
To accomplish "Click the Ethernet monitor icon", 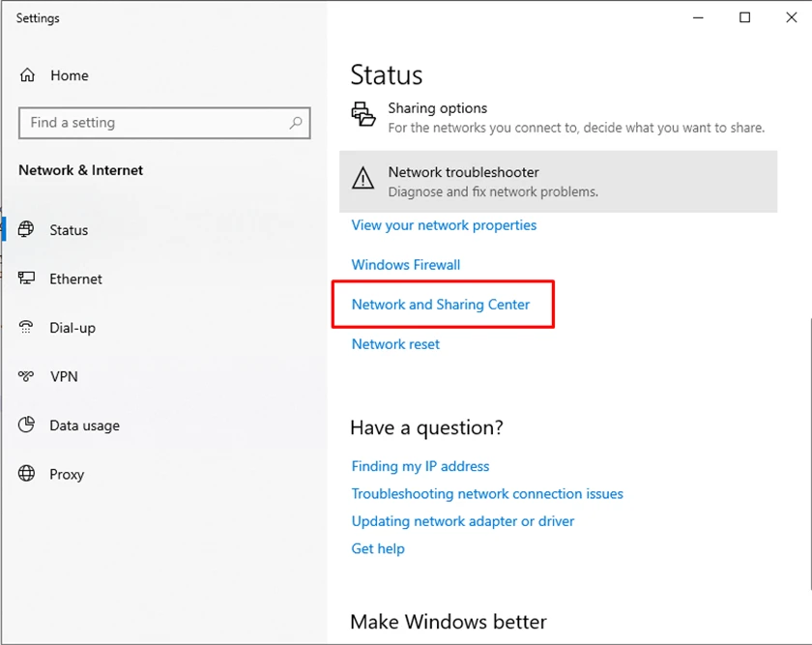I will coord(26,279).
